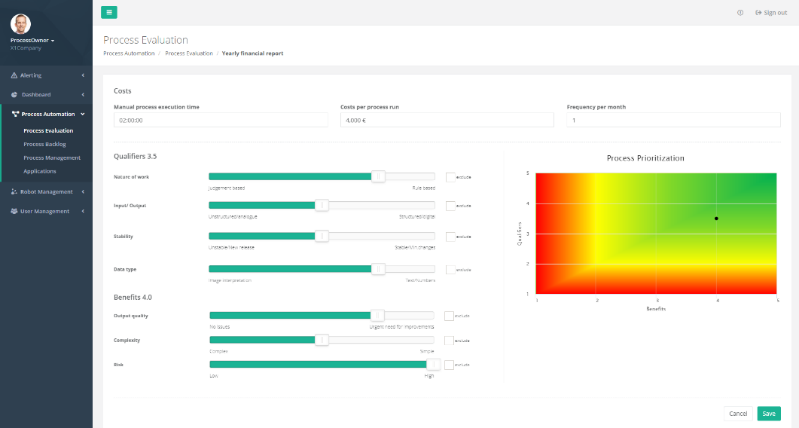The width and height of the screenshot is (799, 428).
Task: Click the Costs per process run field
Action: (x=446, y=120)
